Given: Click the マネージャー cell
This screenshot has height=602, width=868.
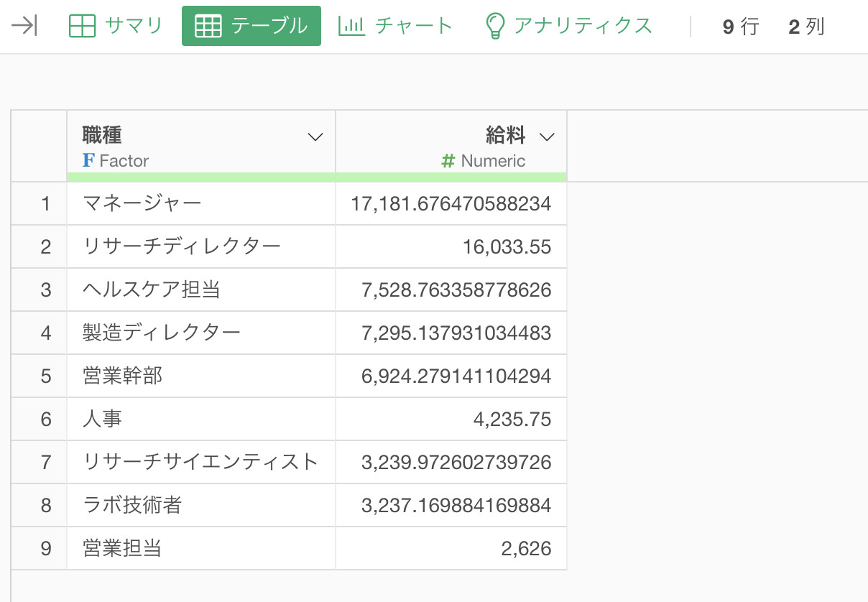Looking at the screenshot, I should 142,204.
